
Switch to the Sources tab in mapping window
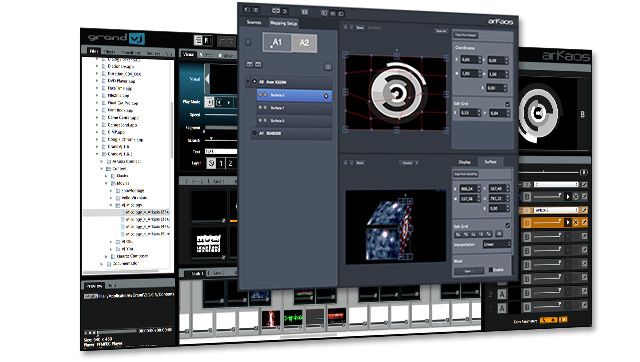click(254, 22)
